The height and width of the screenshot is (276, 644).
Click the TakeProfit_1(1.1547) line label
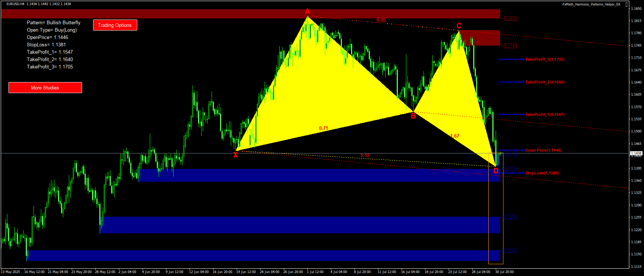(x=545, y=114)
